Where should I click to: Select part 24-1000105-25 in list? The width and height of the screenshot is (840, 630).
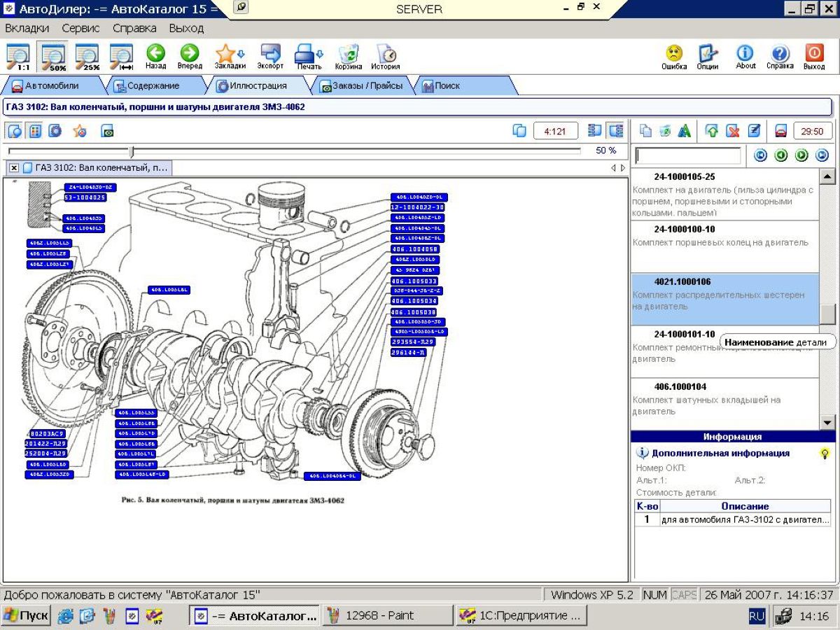point(724,195)
